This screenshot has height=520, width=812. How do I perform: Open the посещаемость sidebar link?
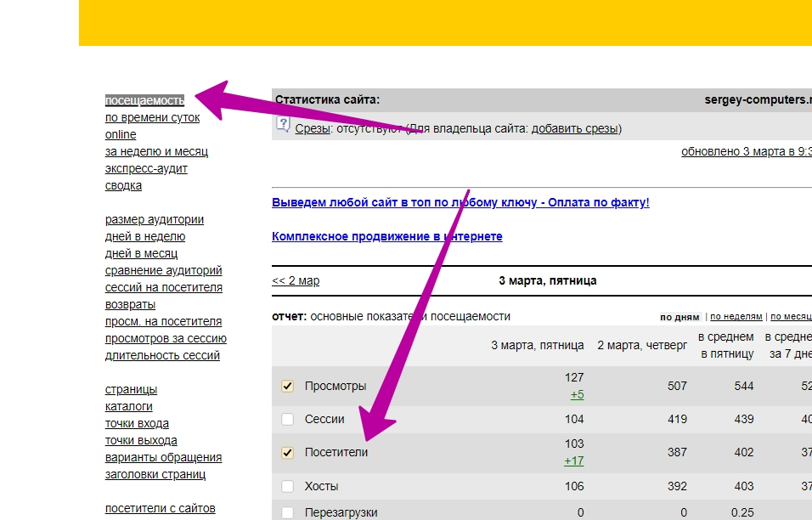144,100
